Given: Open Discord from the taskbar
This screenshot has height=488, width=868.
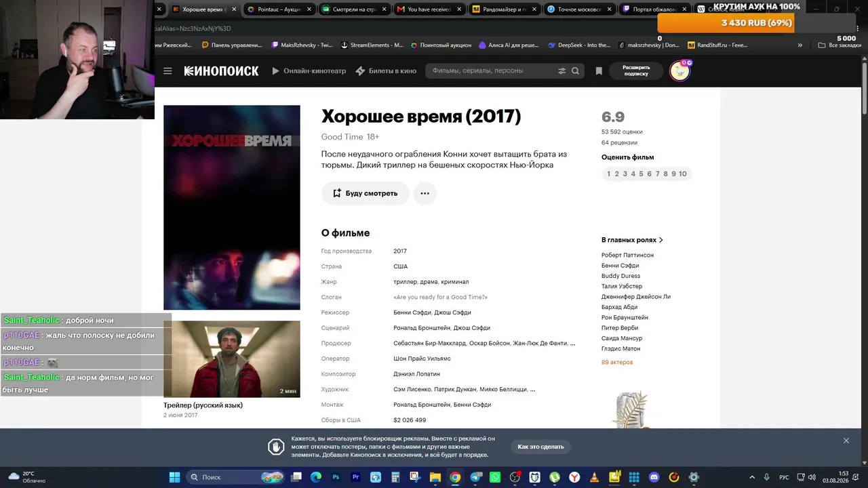Looking at the screenshot, I should coord(654,477).
